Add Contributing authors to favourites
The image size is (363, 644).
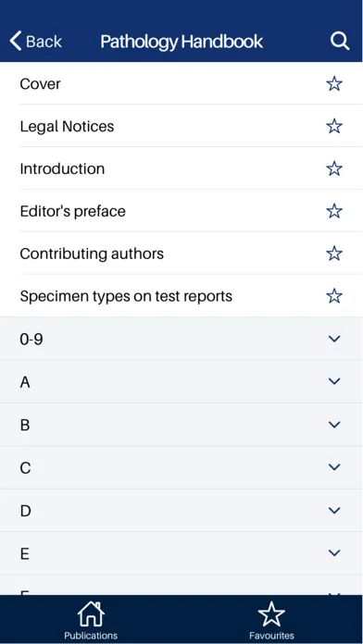(334, 254)
